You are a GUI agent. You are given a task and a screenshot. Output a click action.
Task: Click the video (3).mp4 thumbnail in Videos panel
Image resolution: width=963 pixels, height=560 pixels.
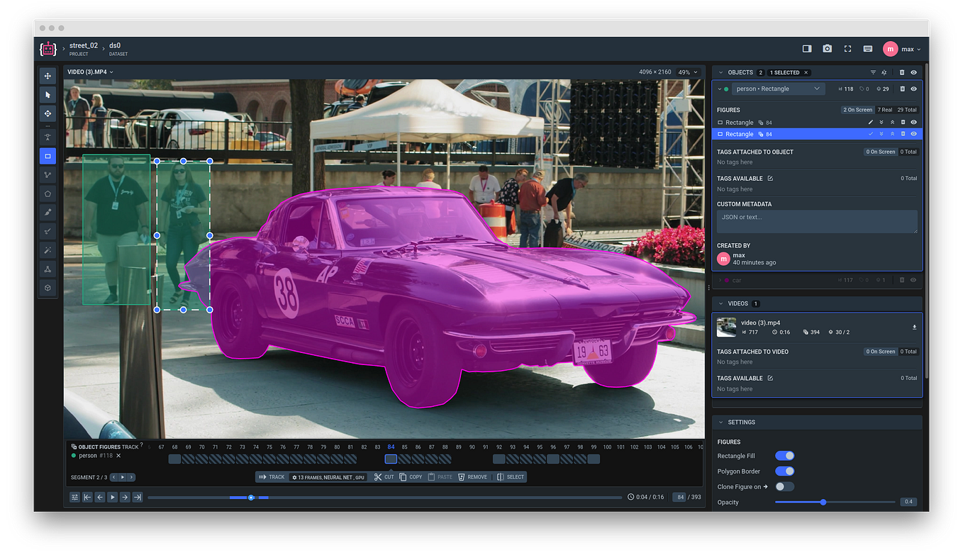pyautogui.click(x=726, y=327)
